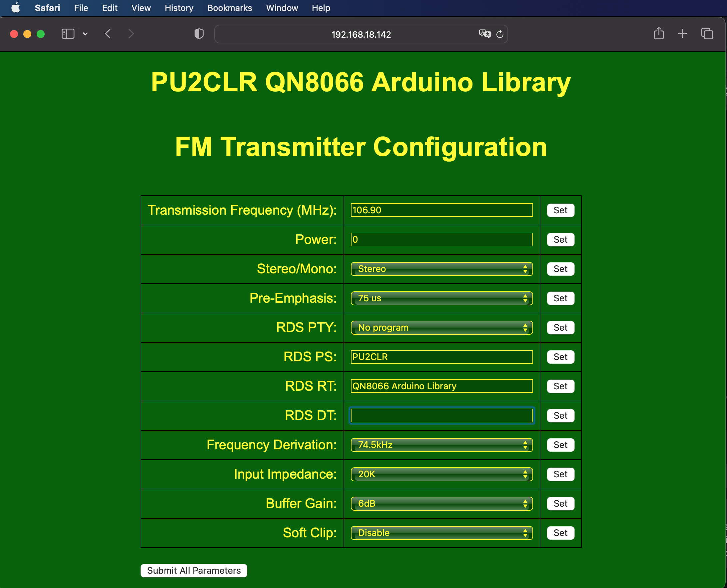Click the address bar showing 192.168.18.142
Image resolution: width=727 pixels, height=588 pixels.
(361, 34)
